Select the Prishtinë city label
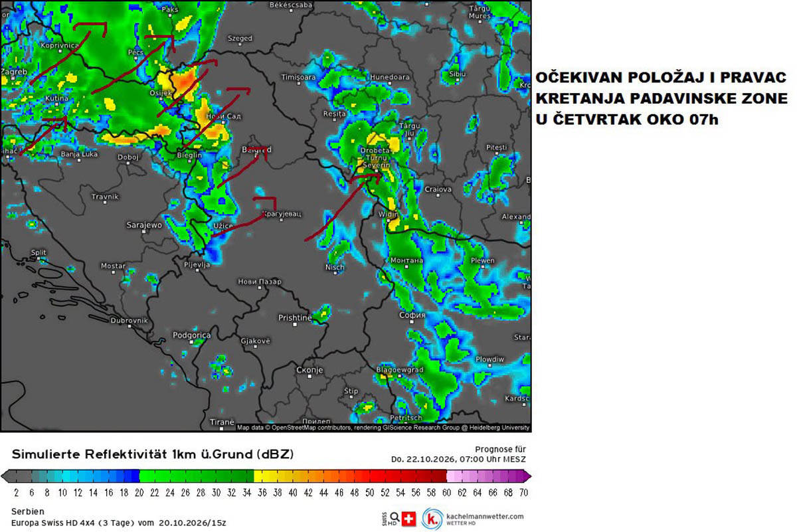Viewport: 797px width, 532px height. pyautogui.click(x=294, y=318)
